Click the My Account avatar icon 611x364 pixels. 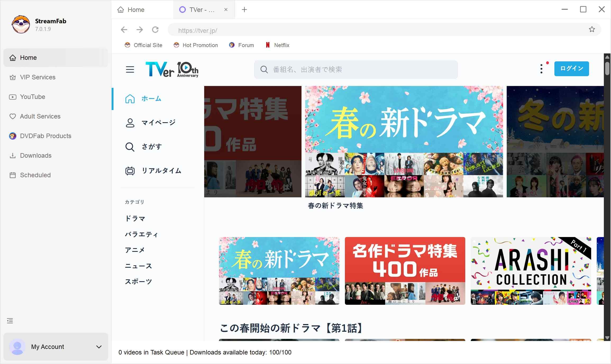click(17, 347)
